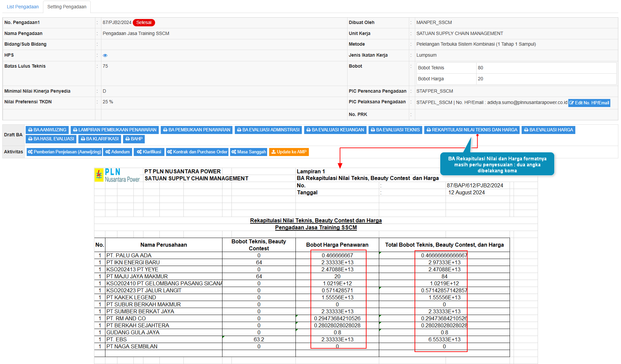Print BA Aanwijzing draft
The width and height of the screenshot is (621, 364).
[47, 130]
